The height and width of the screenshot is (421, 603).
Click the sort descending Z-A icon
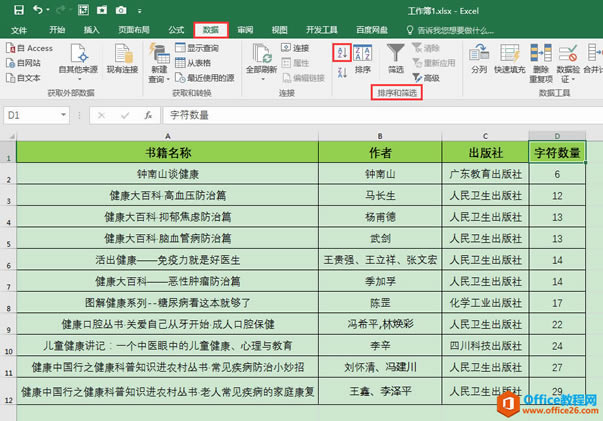click(342, 72)
